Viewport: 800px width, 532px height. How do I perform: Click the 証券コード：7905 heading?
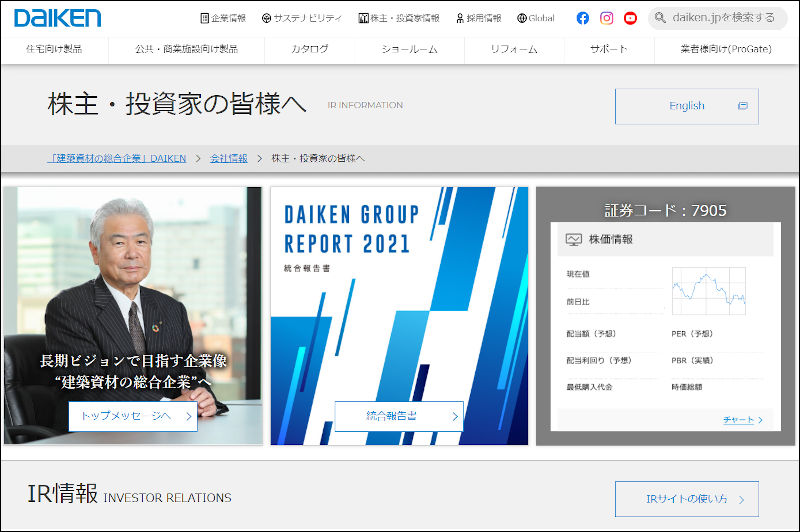[x=665, y=210]
